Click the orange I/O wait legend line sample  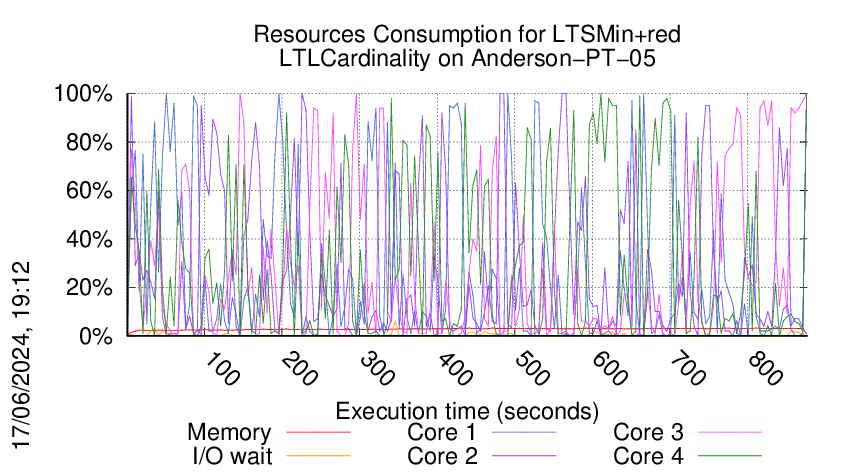[318, 455]
